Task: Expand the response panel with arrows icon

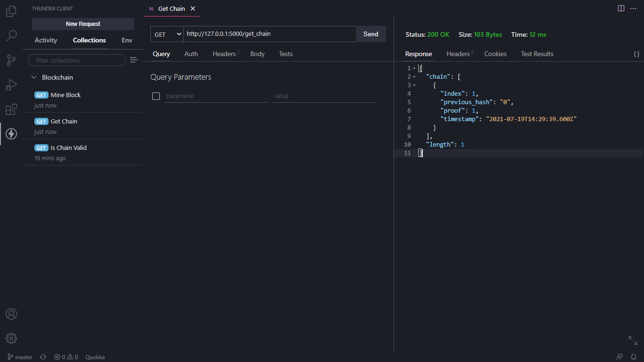Action: (x=633, y=340)
